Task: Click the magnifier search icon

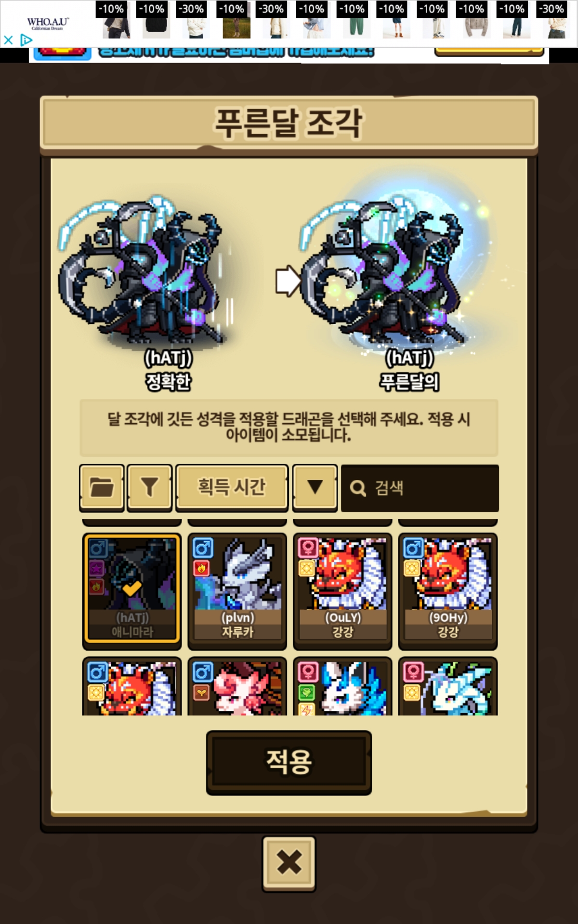Action: (x=358, y=488)
